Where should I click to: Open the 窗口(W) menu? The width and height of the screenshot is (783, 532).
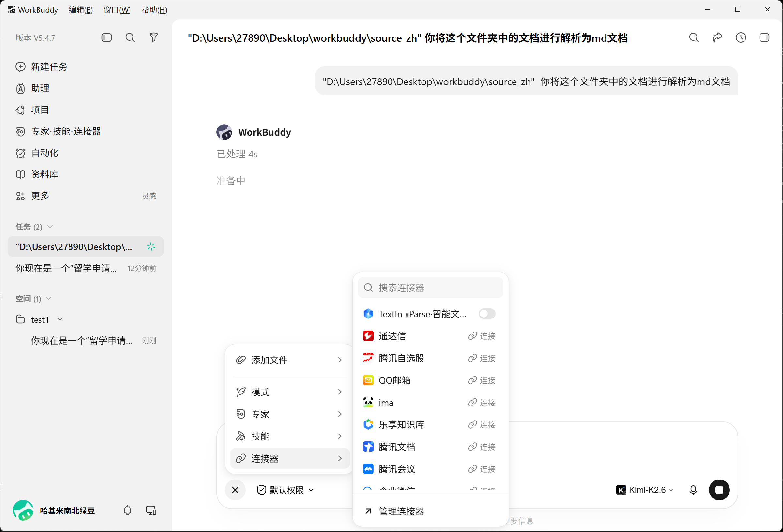click(x=117, y=10)
